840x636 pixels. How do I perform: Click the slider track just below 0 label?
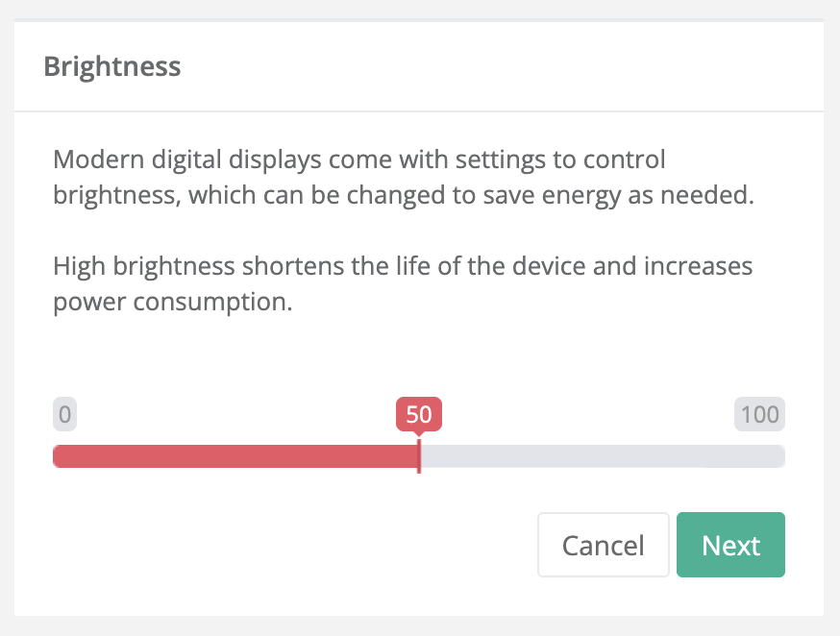(64, 457)
